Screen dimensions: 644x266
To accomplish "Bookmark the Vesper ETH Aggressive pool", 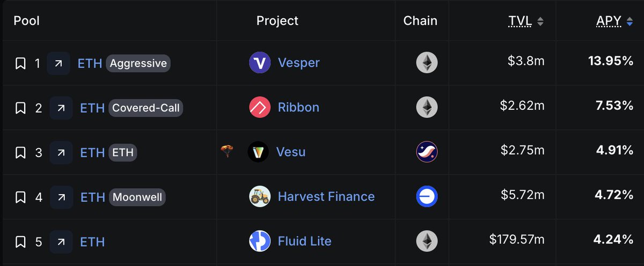I will click(20, 63).
